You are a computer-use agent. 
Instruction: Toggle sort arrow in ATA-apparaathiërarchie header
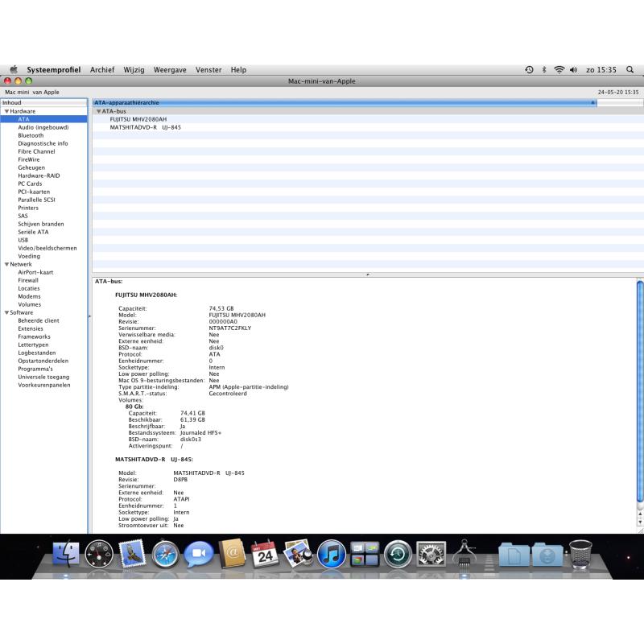[592, 103]
